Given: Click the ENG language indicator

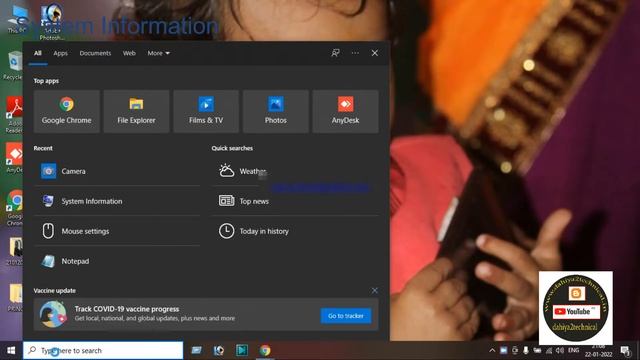Looking at the screenshot, I should click(573, 350).
